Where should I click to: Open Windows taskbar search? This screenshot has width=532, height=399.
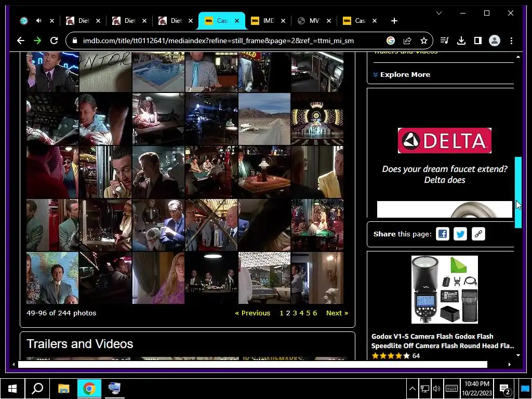(37, 388)
